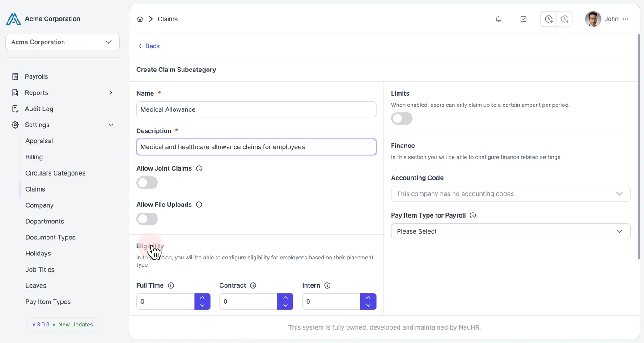
Task: Click John's profile avatar
Action: [593, 19]
